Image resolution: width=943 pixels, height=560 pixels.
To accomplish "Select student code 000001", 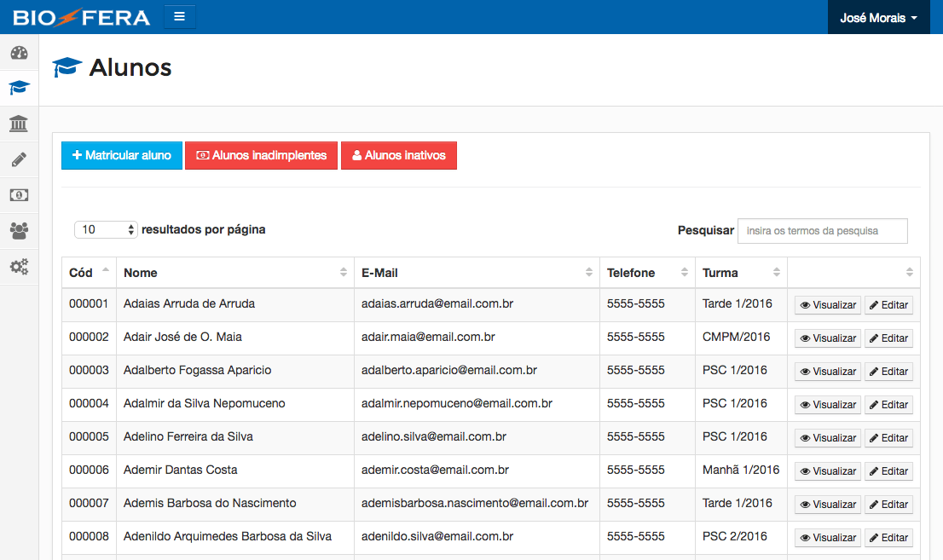I will 89,303.
